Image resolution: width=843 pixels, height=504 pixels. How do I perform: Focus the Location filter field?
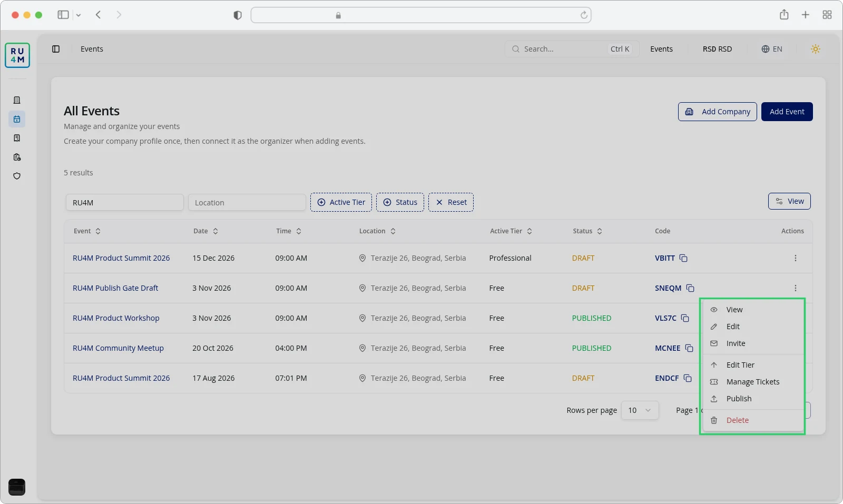[247, 202]
